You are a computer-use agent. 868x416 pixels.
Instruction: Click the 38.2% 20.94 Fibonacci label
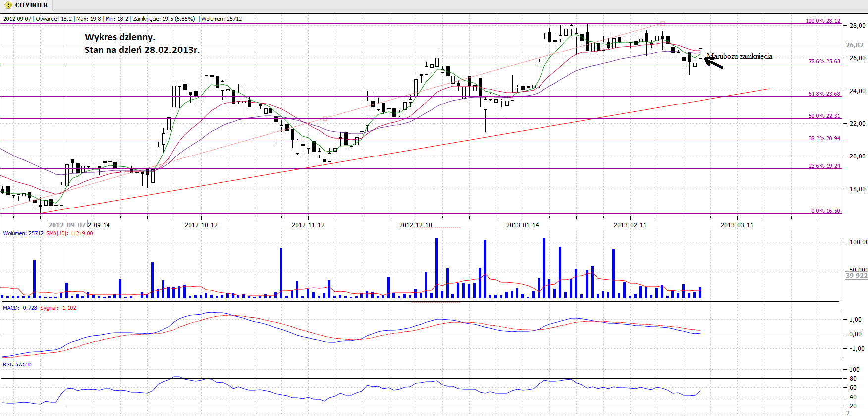point(824,138)
